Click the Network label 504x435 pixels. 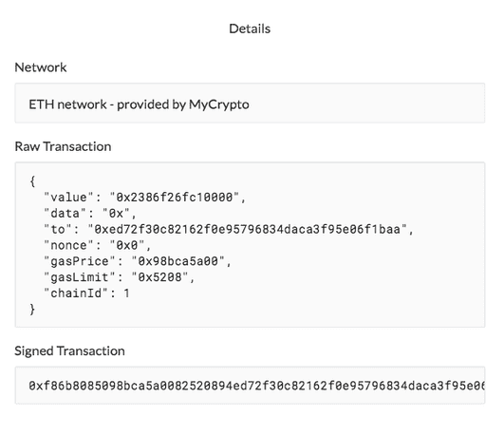[x=41, y=67]
